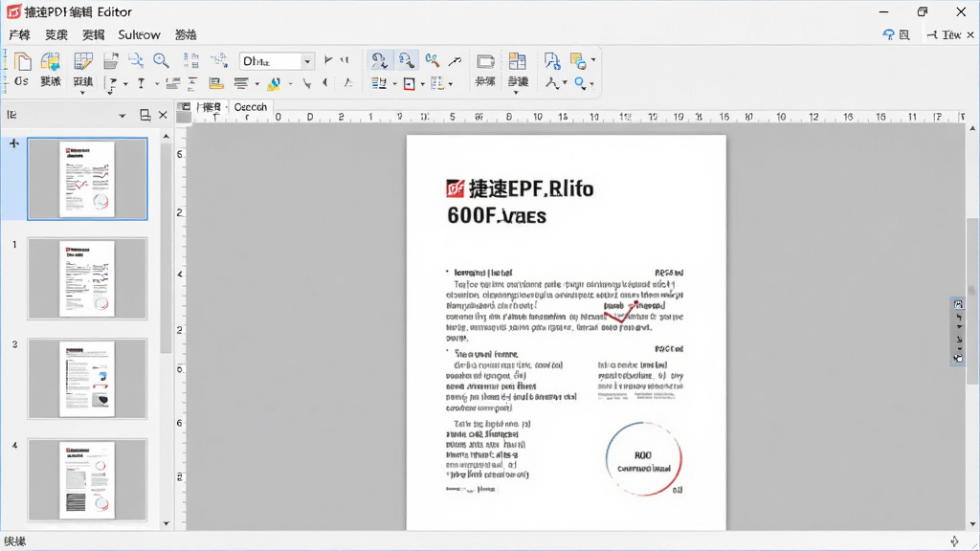Click the diagonal arrow tool icon

click(x=455, y=60)
